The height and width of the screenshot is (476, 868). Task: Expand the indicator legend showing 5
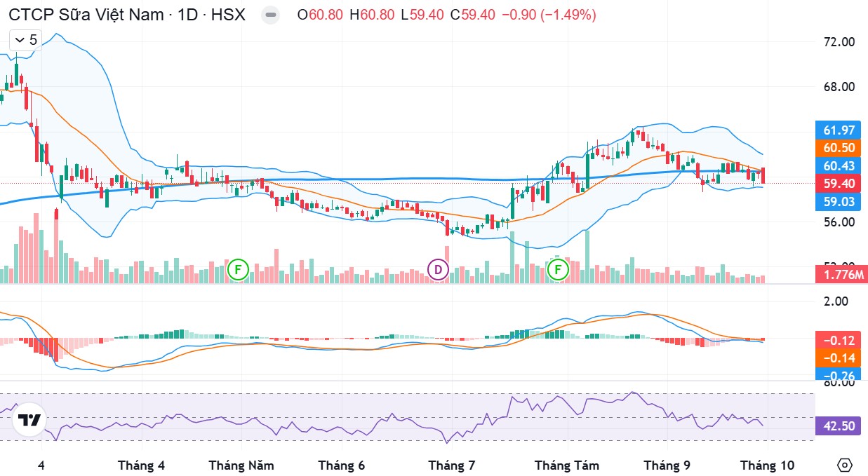[x=25, y=40]
